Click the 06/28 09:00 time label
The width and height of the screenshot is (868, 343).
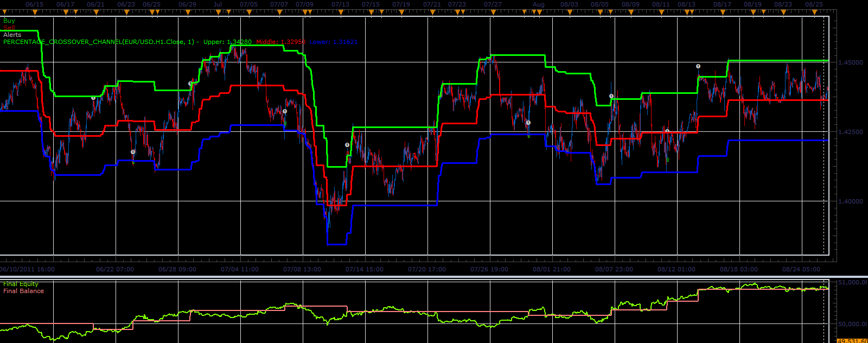click(x=177, y=269)
